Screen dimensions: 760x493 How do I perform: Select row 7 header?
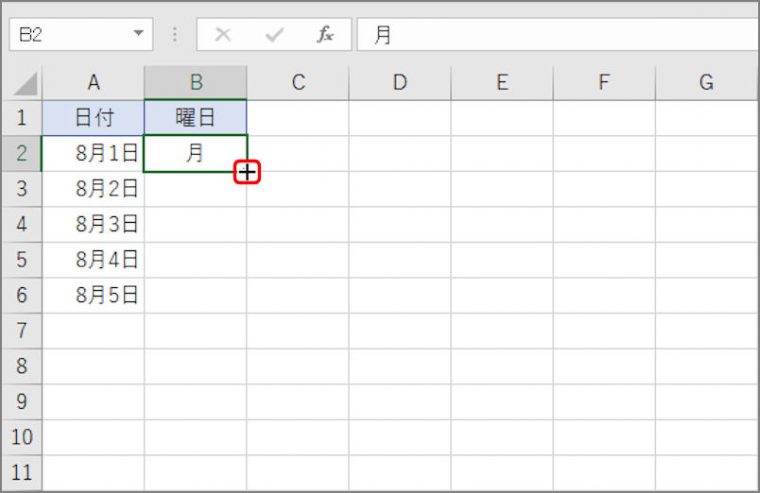coord(22,331)
